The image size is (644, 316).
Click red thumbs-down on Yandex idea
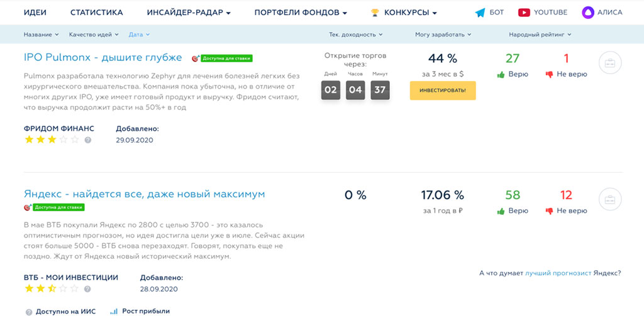point(549,211)
